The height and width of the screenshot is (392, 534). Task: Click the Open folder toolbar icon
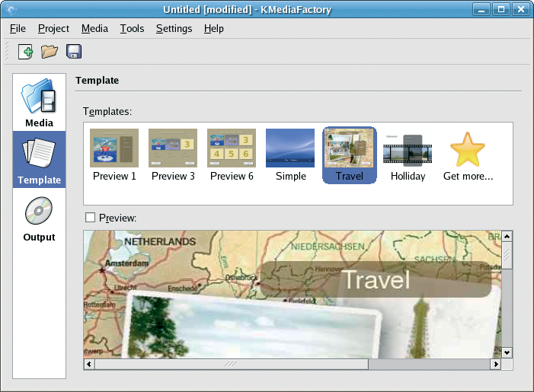click(50, 52)
